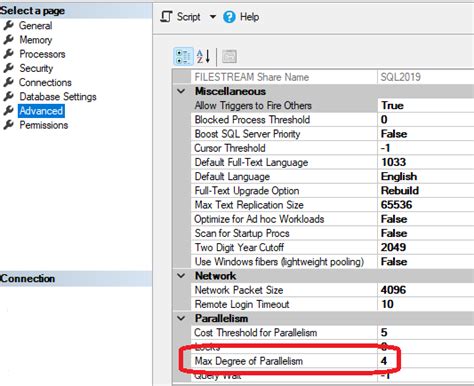Click the 2049 year cutoff value
Screen dimensions: 474x386
(x=393, y=247)
